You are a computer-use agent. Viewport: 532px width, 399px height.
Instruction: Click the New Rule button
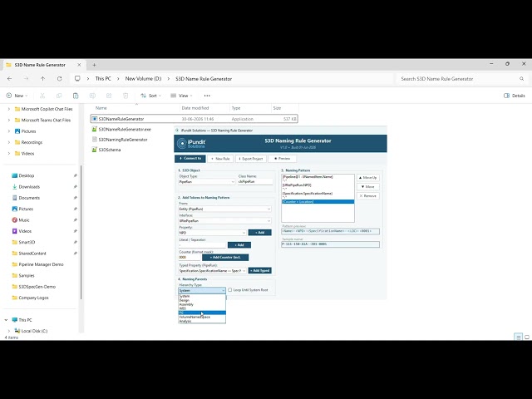pos(220,159)
